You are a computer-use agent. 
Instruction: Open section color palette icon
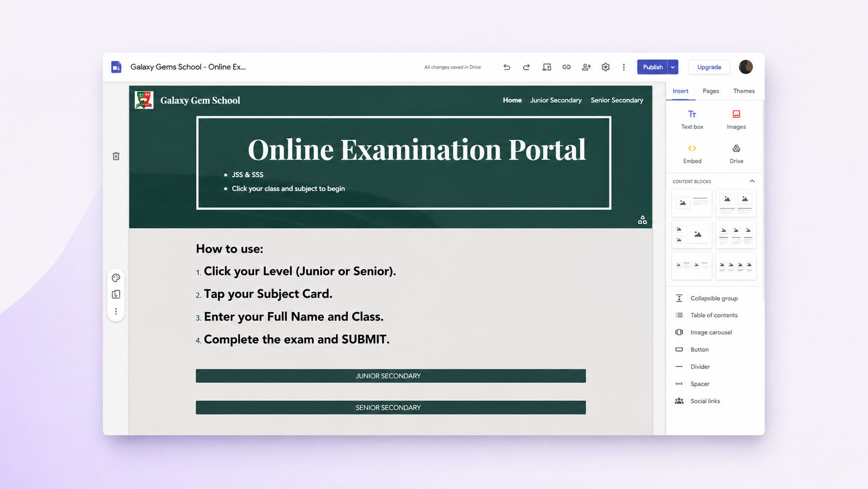point(116,278)
